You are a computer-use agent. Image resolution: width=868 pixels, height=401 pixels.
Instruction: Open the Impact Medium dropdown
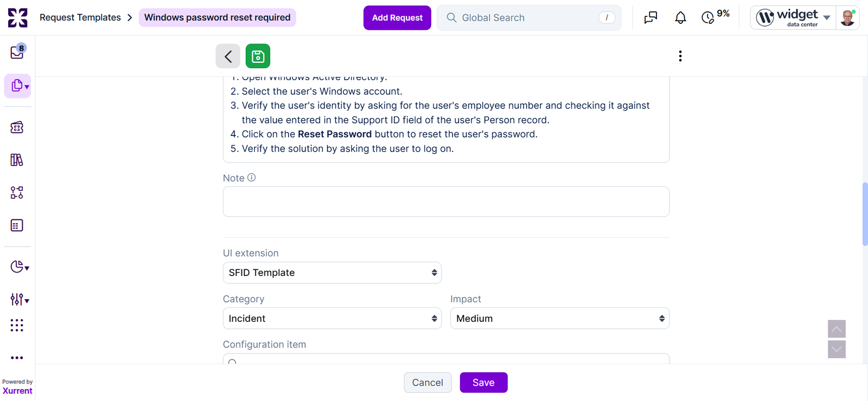tap(560, 319)
